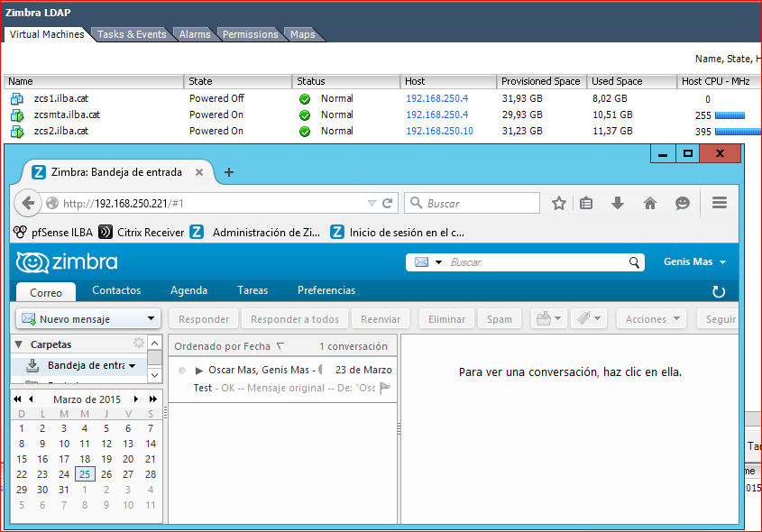
Task: Open the Nuevo mensaje dropdown arrow
Action: coord(151,318)
